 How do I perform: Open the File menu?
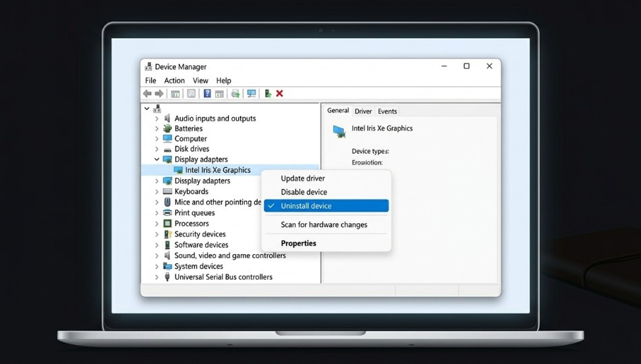tap(150, 80)
